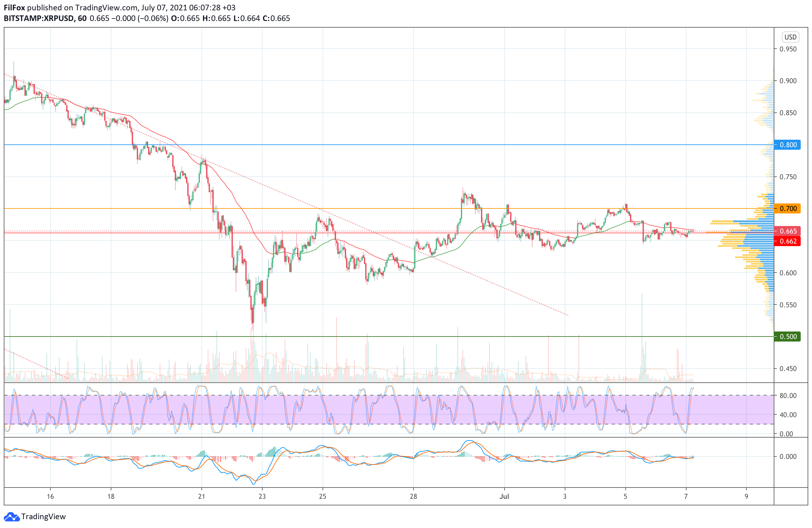
Task: Click the 0.950 price axis label
Action: (x=788, y=49)
